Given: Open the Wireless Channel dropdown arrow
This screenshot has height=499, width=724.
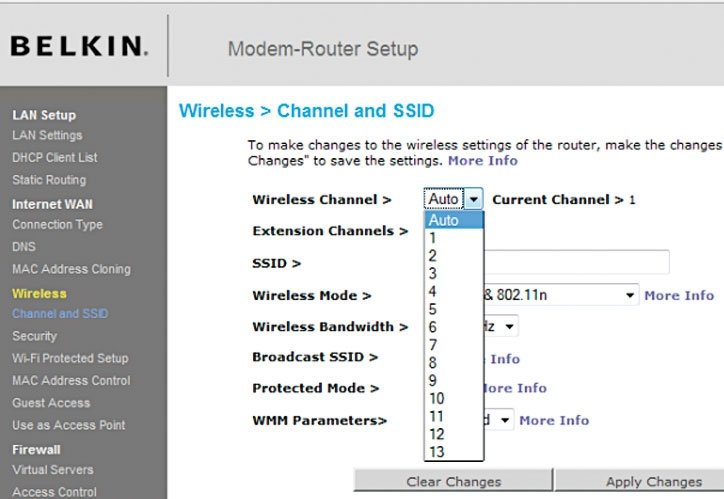Looking at the screenshot, I should 474,199.
